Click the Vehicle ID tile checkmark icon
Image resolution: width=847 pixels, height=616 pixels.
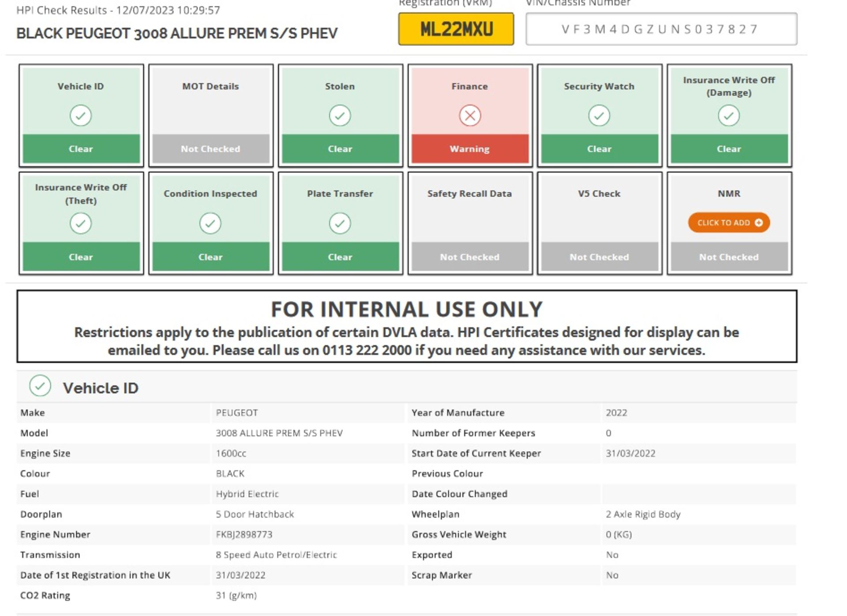[x=81, y=116]
